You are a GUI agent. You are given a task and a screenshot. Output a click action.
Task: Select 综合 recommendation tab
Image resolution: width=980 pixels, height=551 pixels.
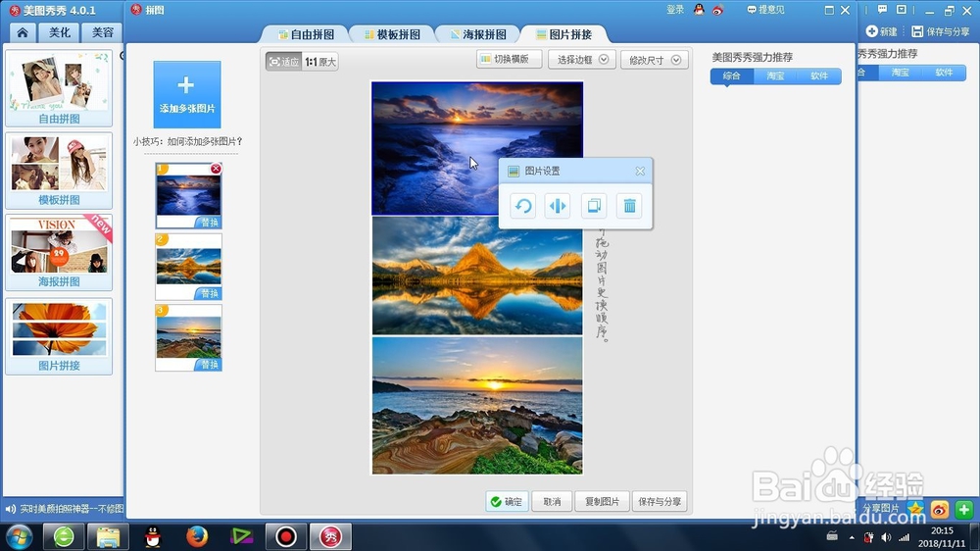point(731,75)
